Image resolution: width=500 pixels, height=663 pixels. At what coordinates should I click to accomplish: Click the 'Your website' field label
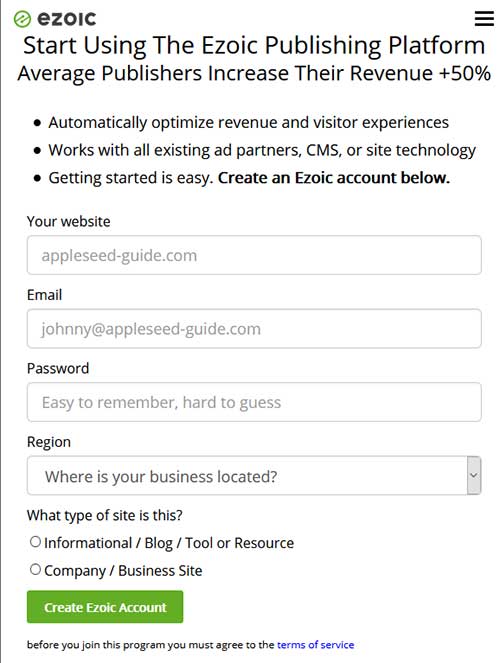(68, 222)
